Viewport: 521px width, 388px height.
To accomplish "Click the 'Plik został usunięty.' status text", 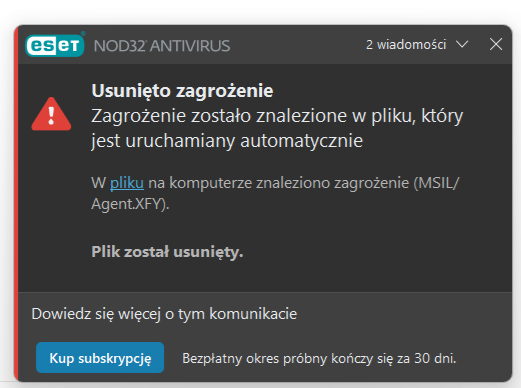I will pos(167,252).
